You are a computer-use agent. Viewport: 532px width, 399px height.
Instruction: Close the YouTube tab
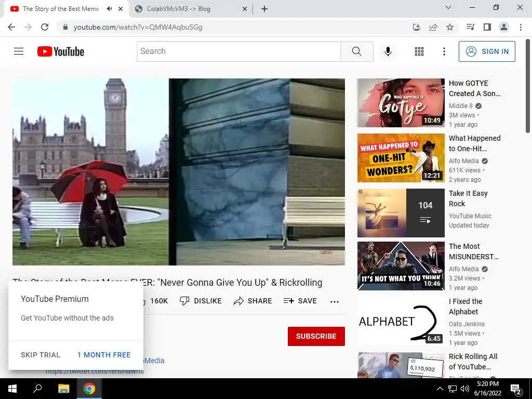click(x=121, y=9)
